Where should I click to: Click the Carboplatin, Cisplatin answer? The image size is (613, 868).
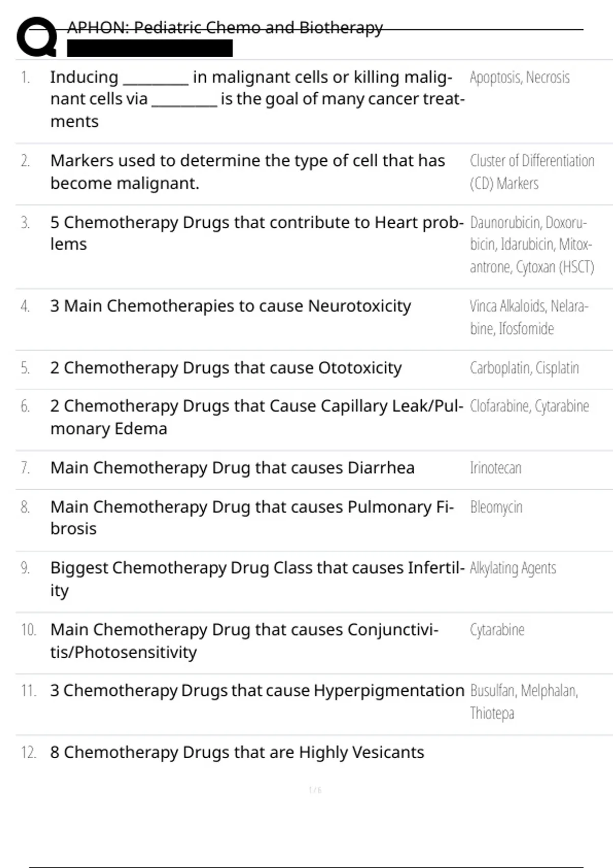pos(524,368)
